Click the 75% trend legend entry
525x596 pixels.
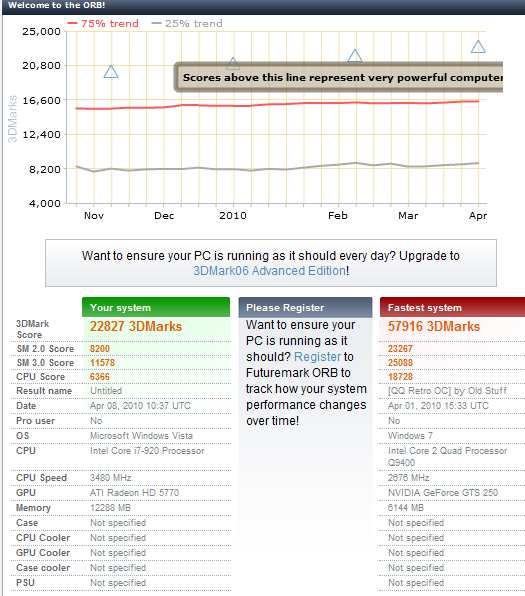103,24
